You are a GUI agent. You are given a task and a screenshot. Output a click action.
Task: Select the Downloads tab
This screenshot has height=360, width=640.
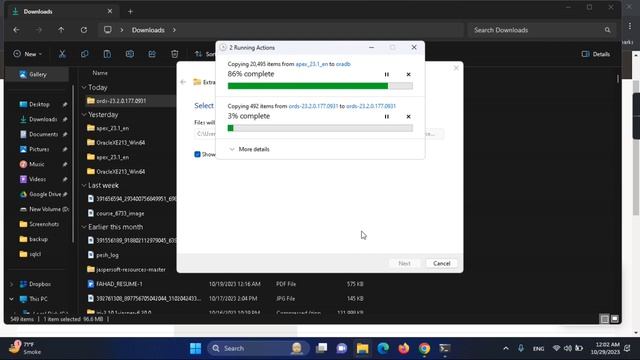[62, 11]
